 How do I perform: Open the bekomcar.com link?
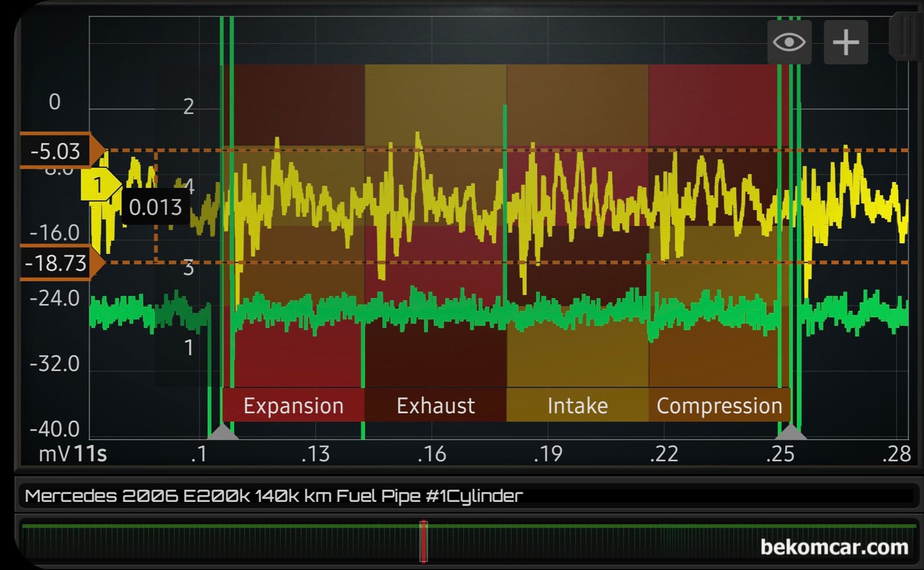[833, 548]
